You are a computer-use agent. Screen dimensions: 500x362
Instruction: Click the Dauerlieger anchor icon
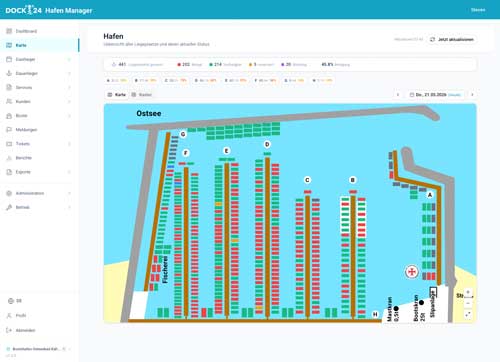pyautogui.click(x=9, y=73)
